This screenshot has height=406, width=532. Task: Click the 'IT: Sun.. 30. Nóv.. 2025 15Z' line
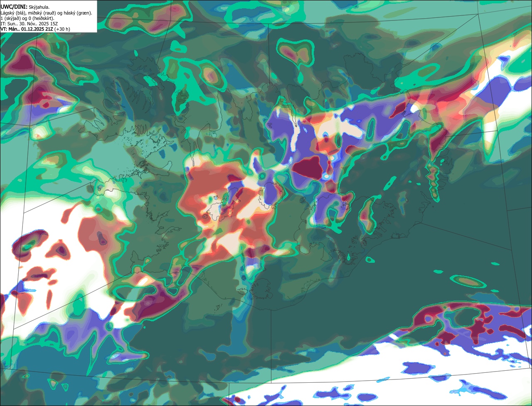click(x=29, y=24)
